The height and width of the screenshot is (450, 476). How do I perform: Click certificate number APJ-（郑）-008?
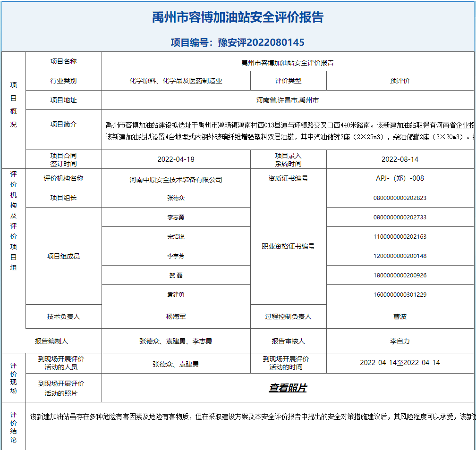pos(400,178)
